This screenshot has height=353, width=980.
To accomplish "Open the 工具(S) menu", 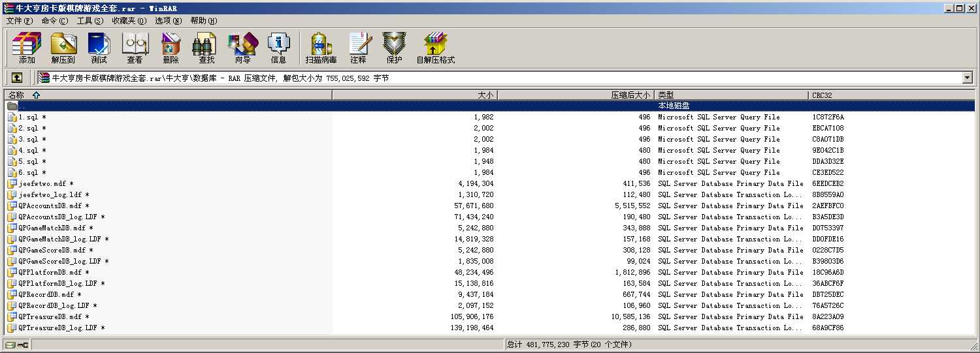I will click(x=90, y=21).
